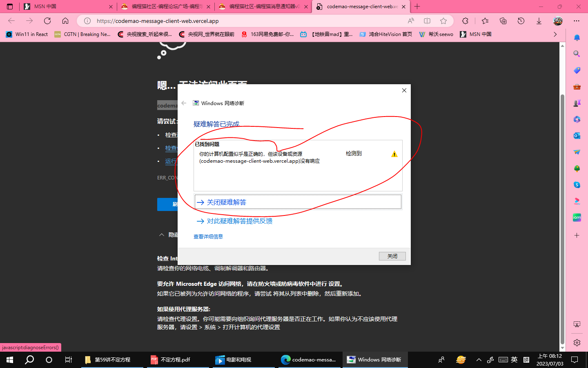Screen dimensions: 588x368
Task: Switch to the MSN 中国 tab
Action: (69, 7)
